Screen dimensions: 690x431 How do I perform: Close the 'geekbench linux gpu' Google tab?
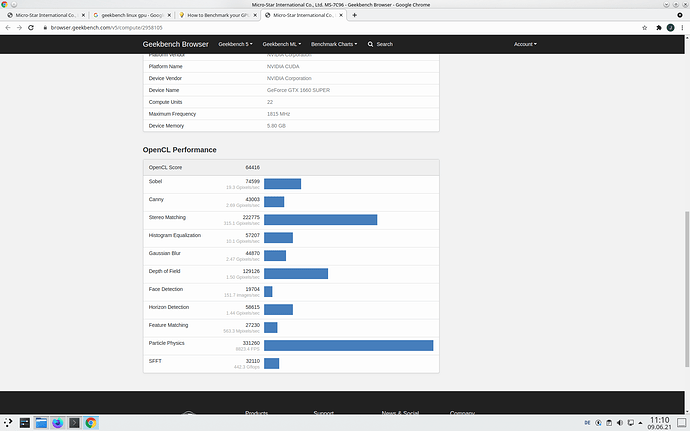(169, 15)
